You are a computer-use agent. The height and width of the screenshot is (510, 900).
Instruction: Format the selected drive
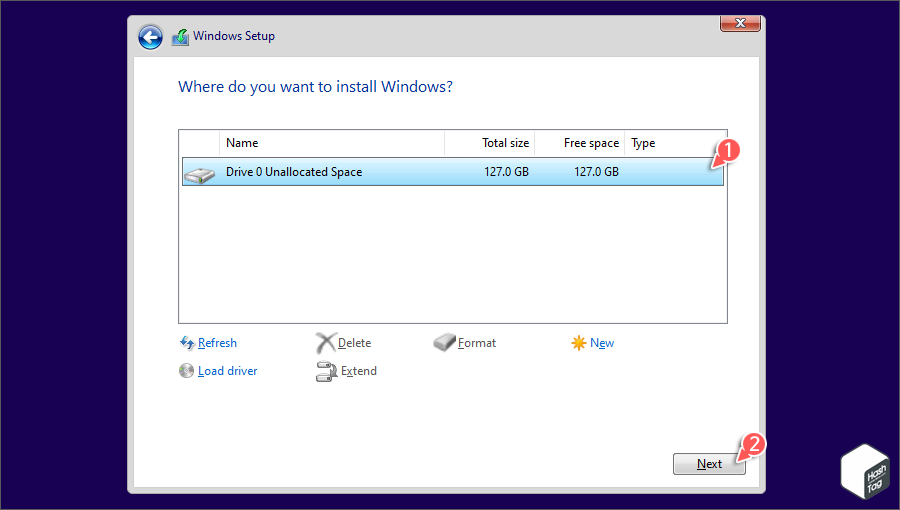pos(476,343)
